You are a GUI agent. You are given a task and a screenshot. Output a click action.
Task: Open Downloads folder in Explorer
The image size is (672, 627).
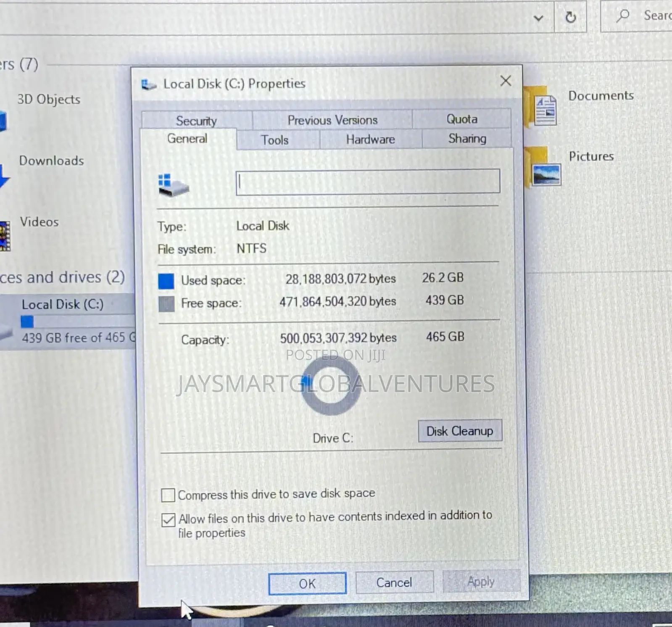(x=51, y=161)
